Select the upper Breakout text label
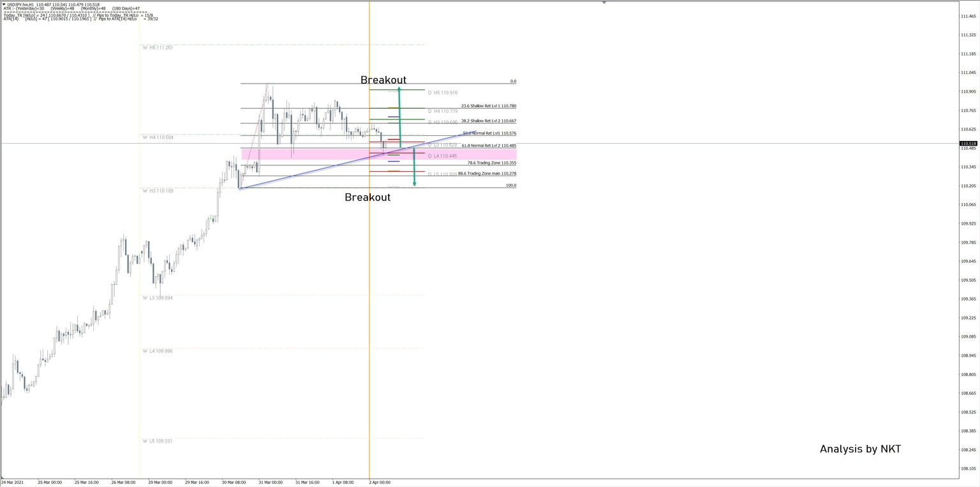 point(383,80)
